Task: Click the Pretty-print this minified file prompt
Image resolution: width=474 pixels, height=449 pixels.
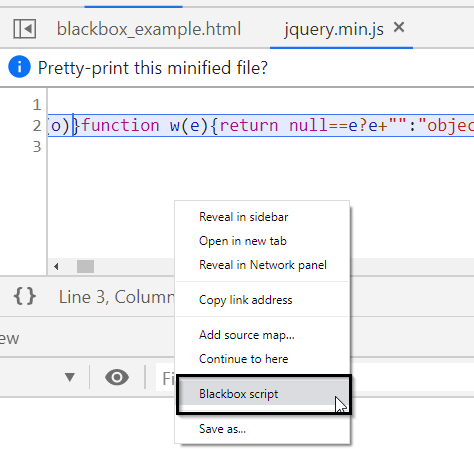Action: point(153,68)
